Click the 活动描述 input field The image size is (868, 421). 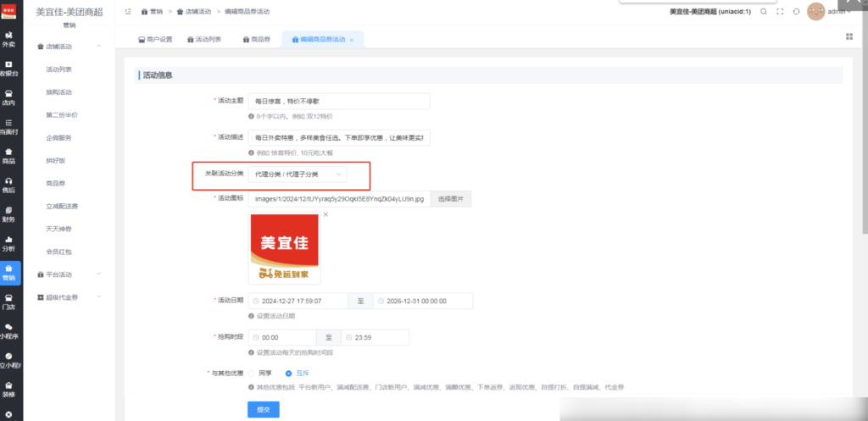click(x=339, y=138)
